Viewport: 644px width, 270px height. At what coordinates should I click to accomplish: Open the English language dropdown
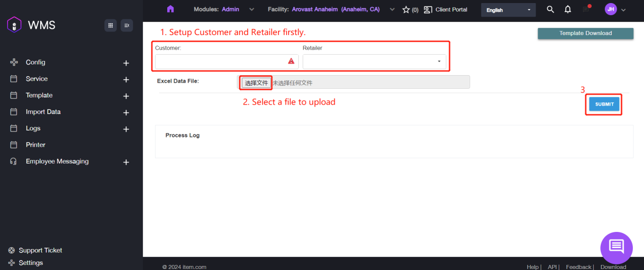tap(508, 10)
